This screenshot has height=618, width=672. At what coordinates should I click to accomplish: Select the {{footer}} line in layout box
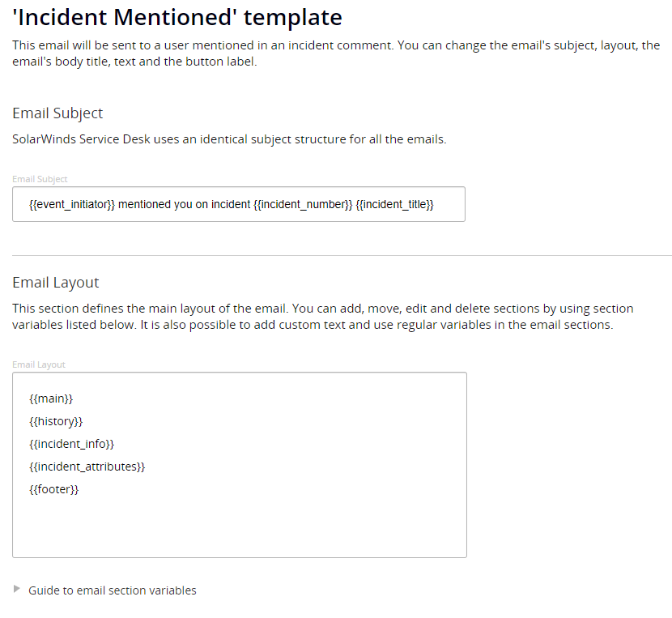(x=53, y=489)
